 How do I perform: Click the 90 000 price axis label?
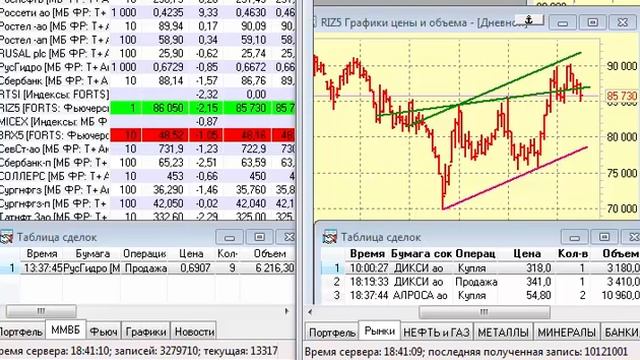coord(621,66)
